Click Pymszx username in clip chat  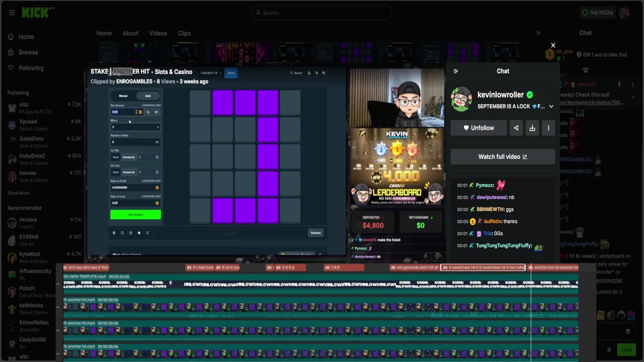(x=486, y=186)
